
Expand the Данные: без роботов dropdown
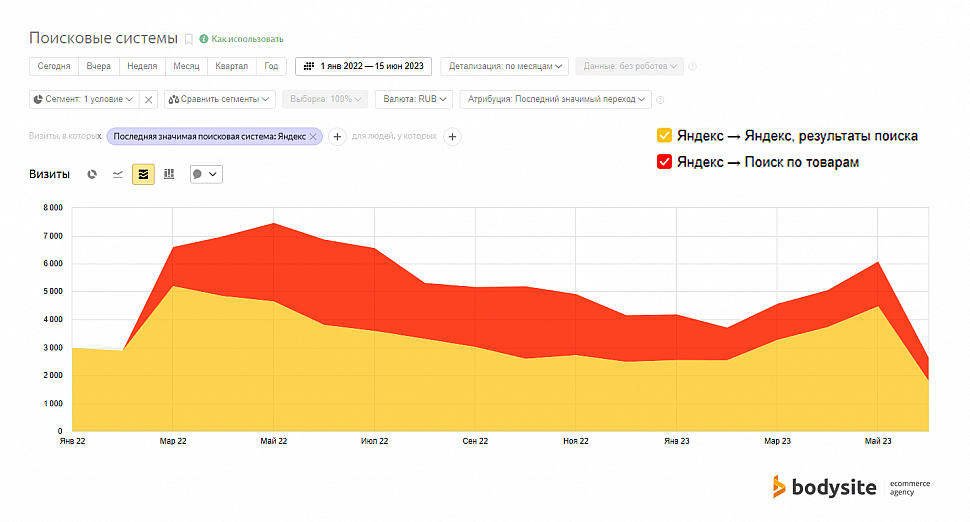[629, 66]
